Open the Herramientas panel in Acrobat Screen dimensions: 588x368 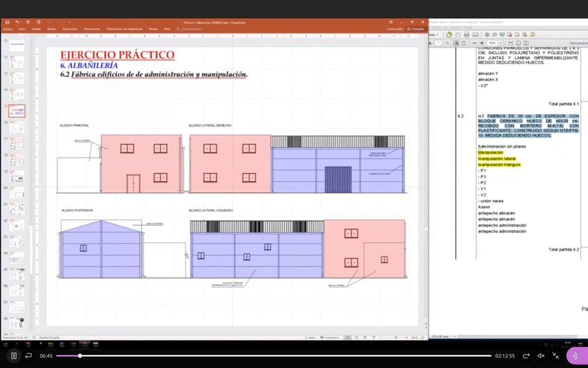click(578, 43)
